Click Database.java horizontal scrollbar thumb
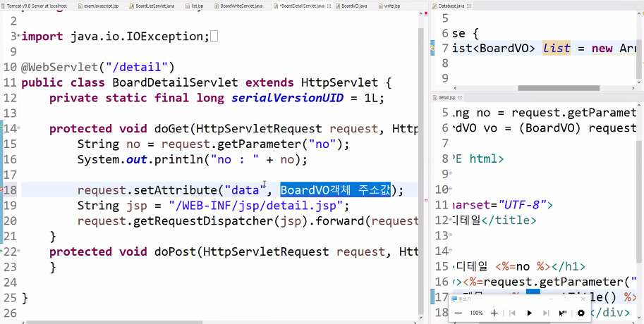 pyautogui.click(x=559, y=88)
